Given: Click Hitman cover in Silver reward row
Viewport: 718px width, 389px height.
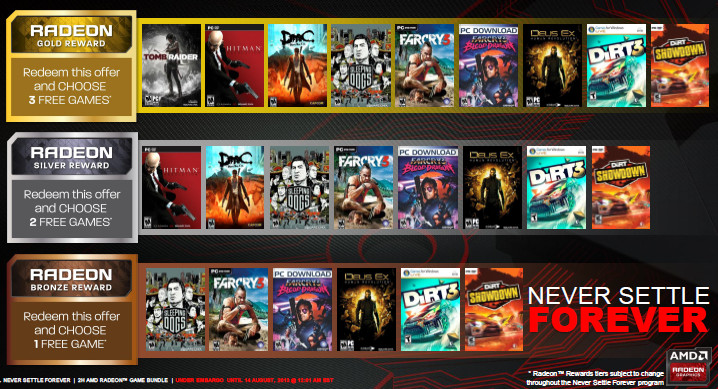Looking at the screenshot, I should 171,188.
